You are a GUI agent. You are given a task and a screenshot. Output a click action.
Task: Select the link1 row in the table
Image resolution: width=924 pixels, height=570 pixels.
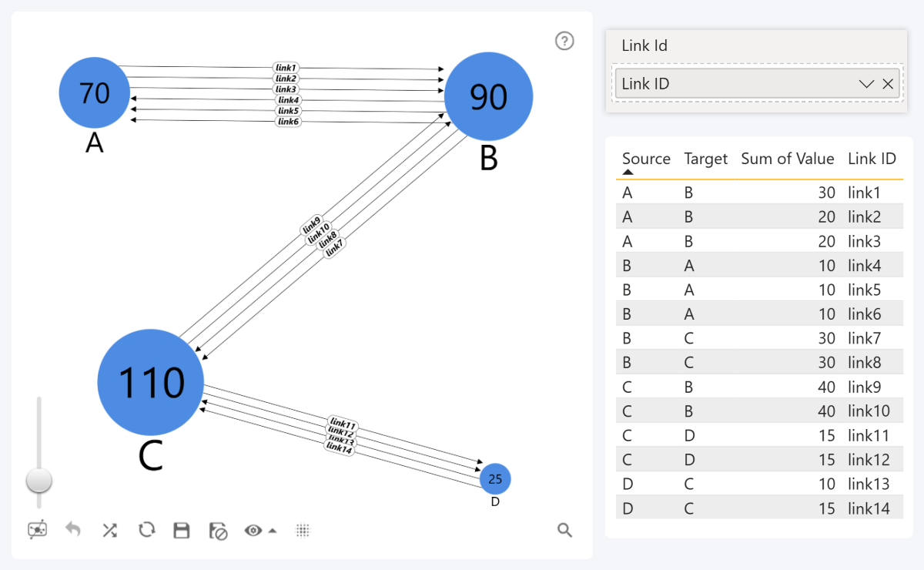point(755,193)
